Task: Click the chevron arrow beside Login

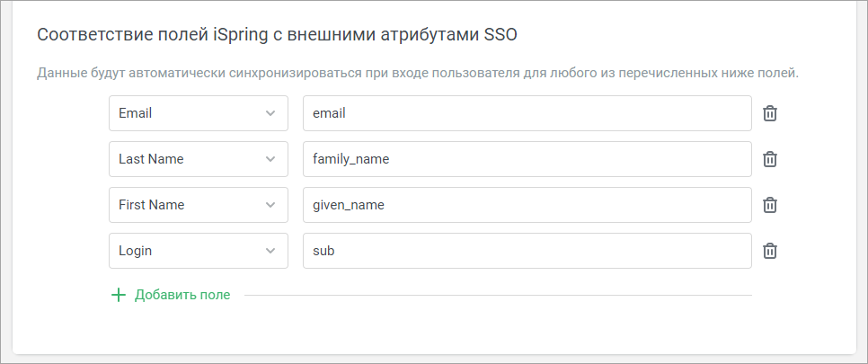Action: [x=270, y=251]
